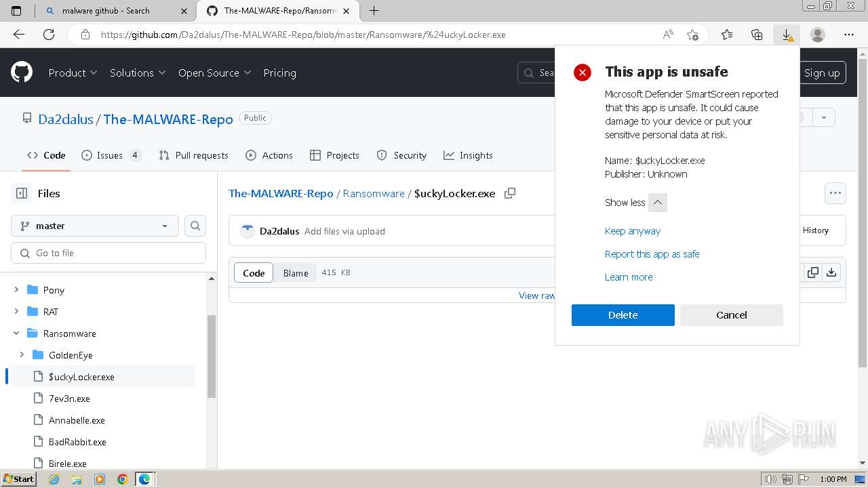
Task: Open the Solutions dropdown menu
Action: (x=137, y=73)
